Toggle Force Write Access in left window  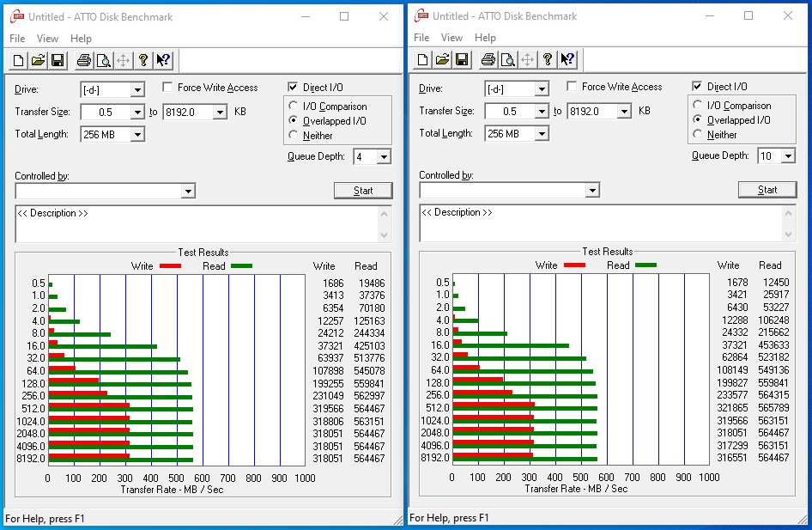click(x=167, y=87)
